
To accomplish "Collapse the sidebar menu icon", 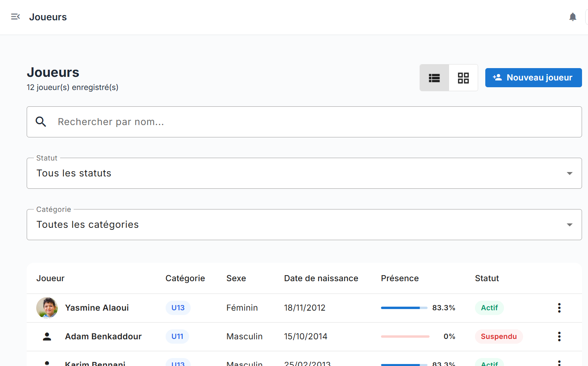I will (x=16, y=17).
